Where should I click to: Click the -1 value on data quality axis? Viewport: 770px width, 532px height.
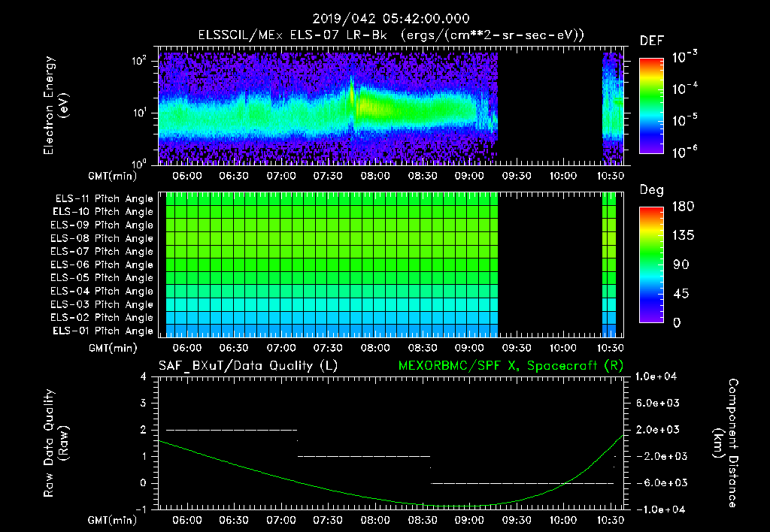pos(141,509)
